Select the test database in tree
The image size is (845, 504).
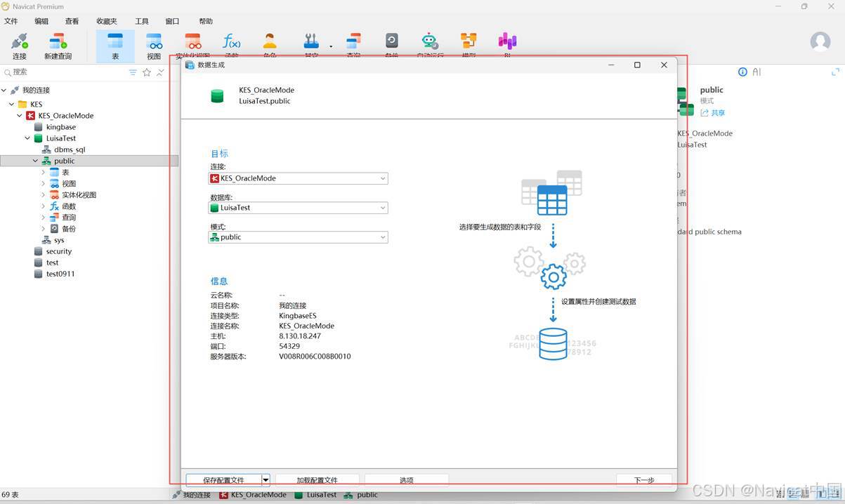pos(53,263)
